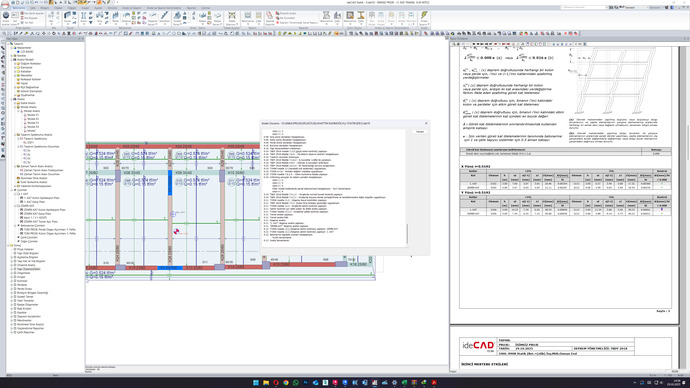Select Çelik Çizimleri in the tree
Viewport: 690px width, 388px height.
[29, 237]
